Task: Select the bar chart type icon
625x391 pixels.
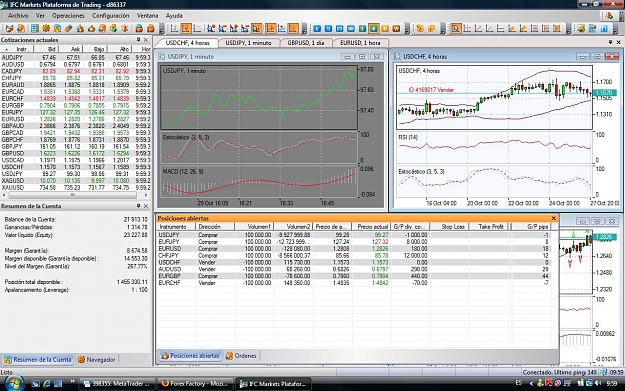Action: pyautogui.click(x=175, y=29)
